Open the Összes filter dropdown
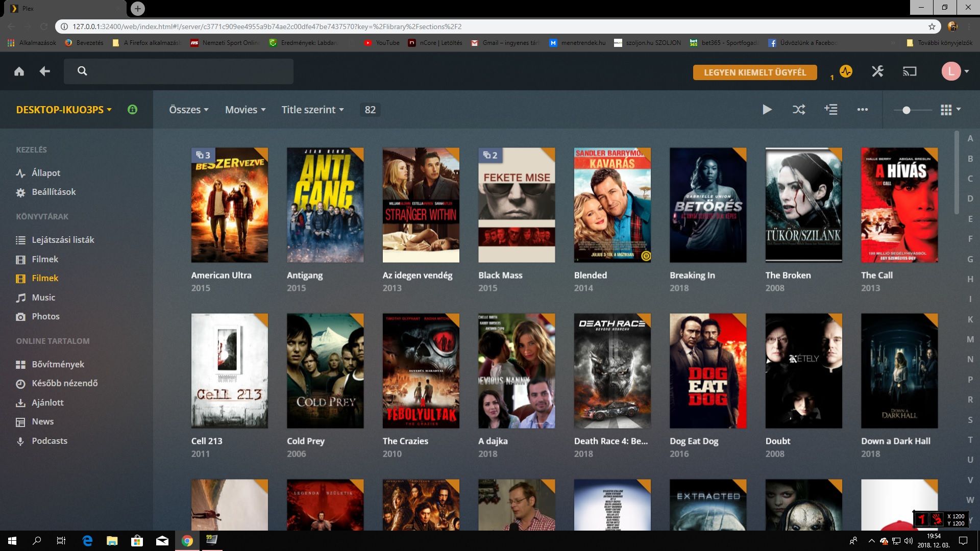The height and width of the screenshot is (551, 980). click(189, 110)
